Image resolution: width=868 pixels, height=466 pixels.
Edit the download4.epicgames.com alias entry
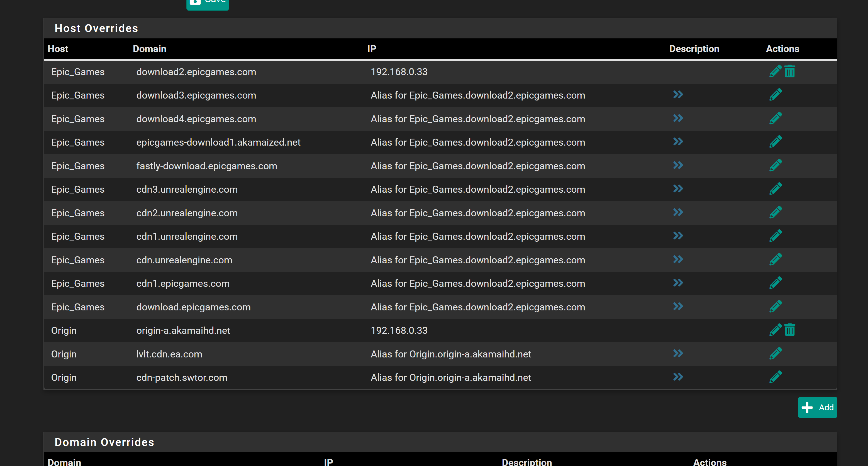click(775, 119)
